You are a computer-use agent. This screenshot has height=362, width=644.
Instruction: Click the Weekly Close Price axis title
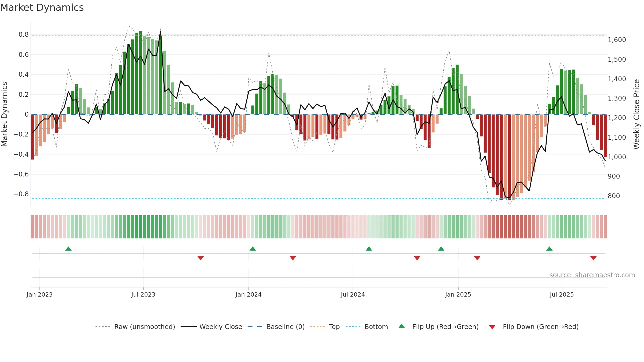pos(636,114)
